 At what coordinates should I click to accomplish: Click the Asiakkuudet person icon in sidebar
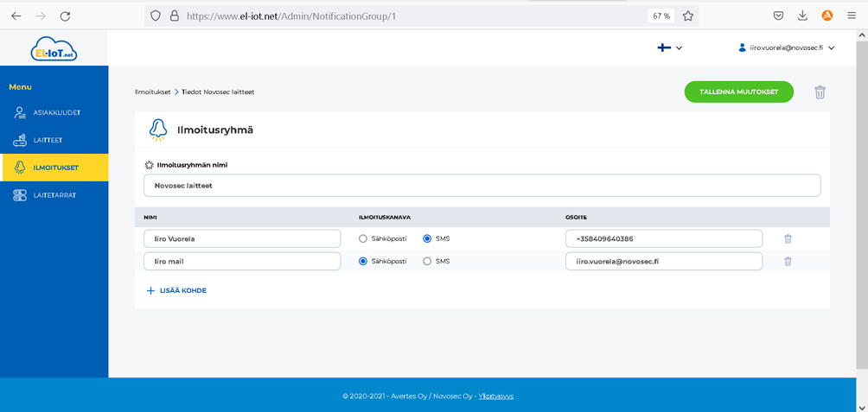coord(19,113)
